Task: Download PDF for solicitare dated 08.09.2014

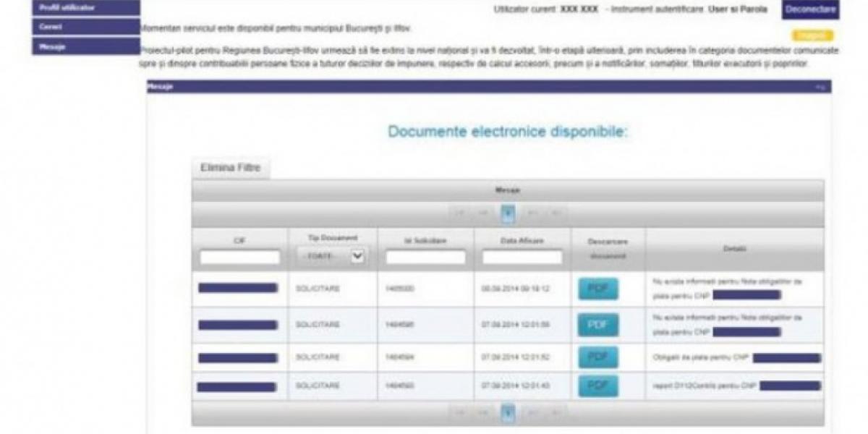Action: click(x=597, y=289)
